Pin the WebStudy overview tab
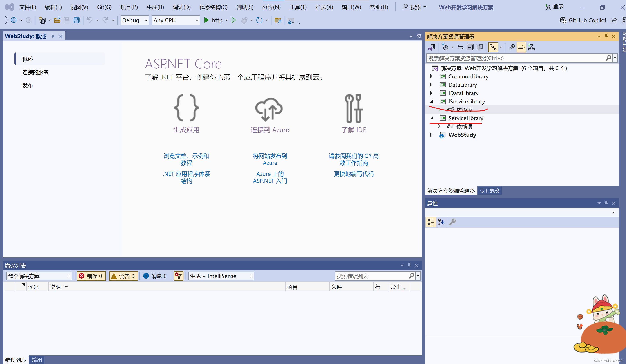 click(x=53, y=36)
